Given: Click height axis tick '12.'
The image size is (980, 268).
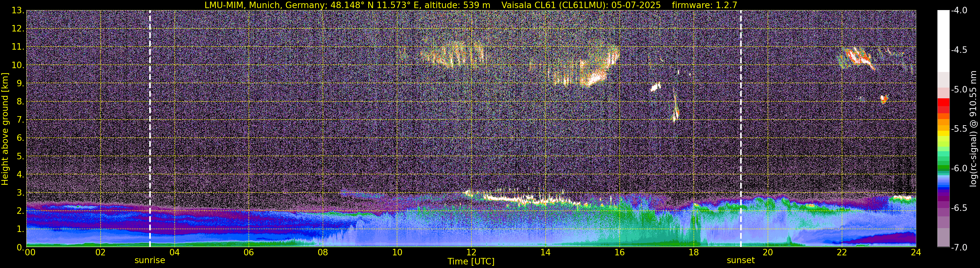Looking at the screenshot, I should (x=18, y=29).
